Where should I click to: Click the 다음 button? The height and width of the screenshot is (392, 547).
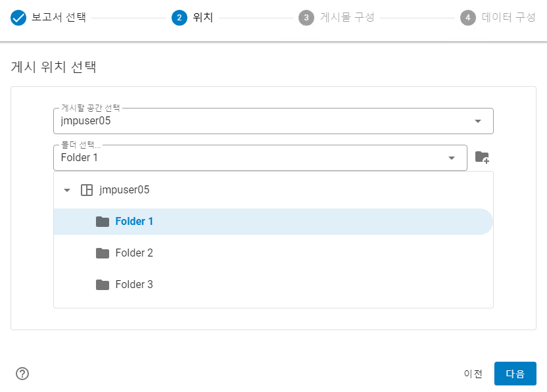pyautogui.click(x=515, y=374)
